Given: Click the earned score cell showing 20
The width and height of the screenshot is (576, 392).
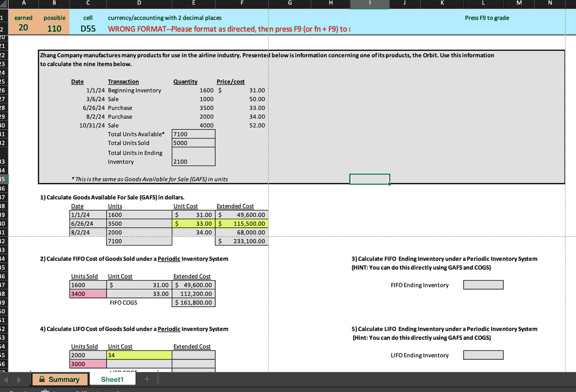Looking at the screenshot, I should click(23, 27).
